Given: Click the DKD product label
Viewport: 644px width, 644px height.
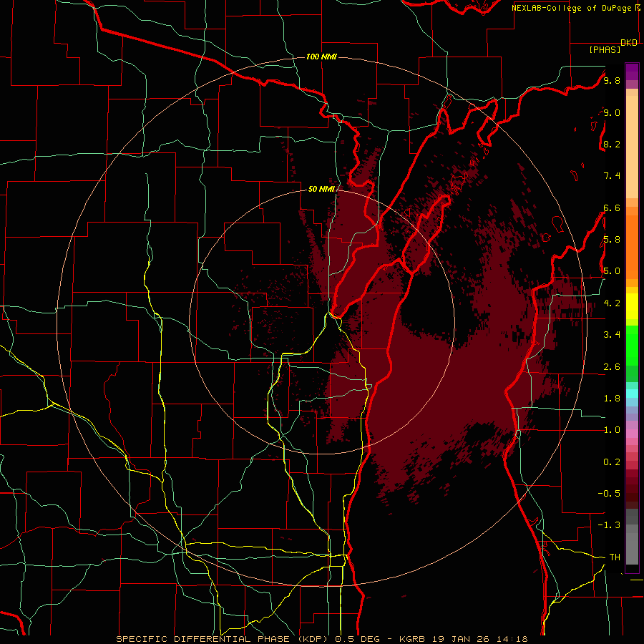Looking at the screenshot, I should point(629,43).
